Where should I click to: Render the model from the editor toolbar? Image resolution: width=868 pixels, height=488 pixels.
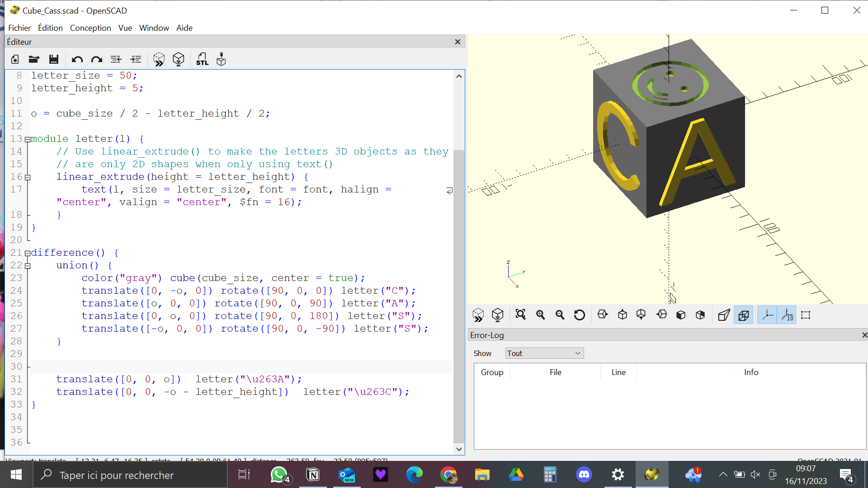point(179,59)
